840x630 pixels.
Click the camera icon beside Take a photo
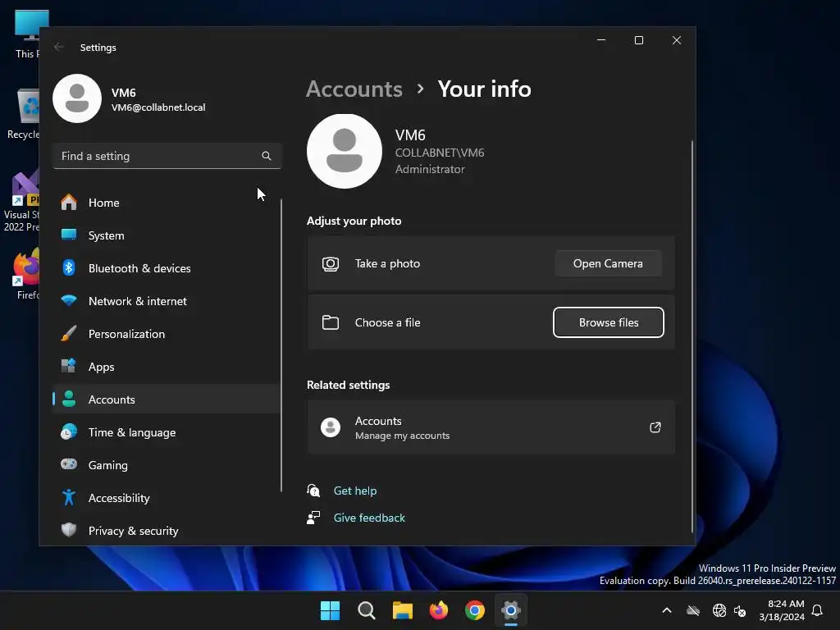331,263
